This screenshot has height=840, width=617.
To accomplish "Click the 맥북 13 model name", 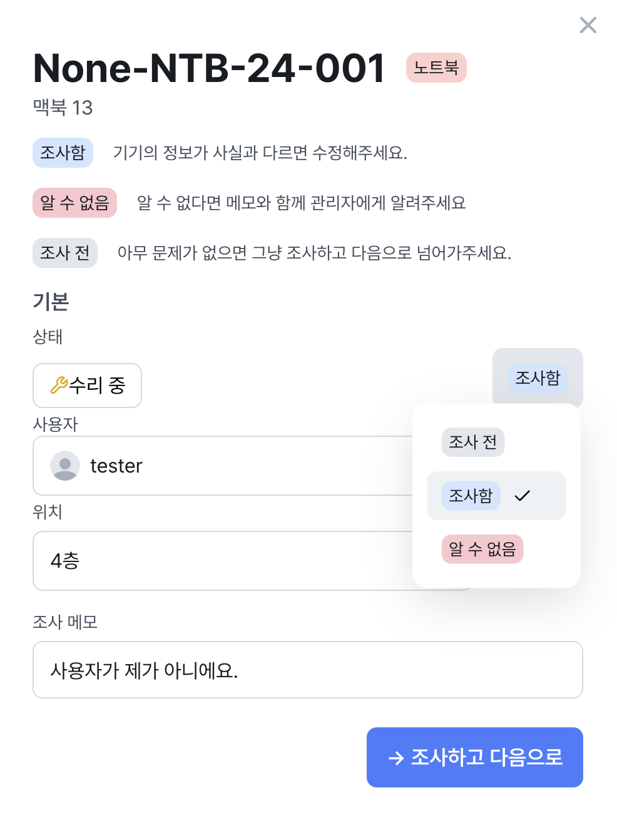I will click(63, 108).
